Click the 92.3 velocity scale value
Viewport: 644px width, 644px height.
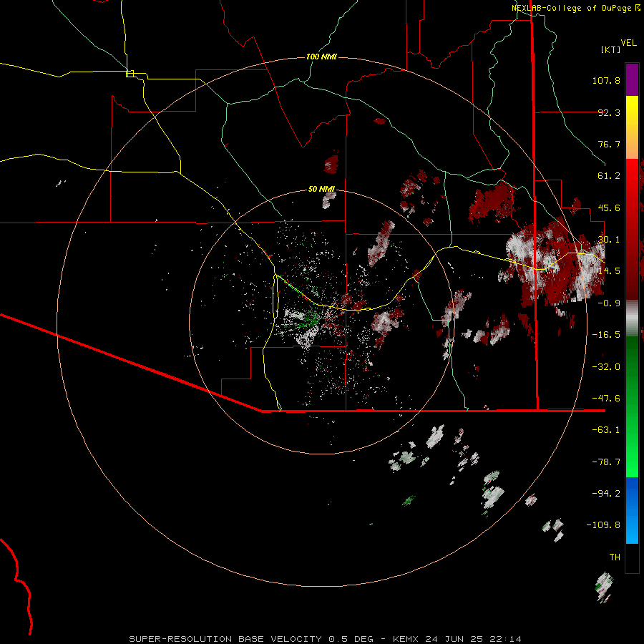[609, 112]
